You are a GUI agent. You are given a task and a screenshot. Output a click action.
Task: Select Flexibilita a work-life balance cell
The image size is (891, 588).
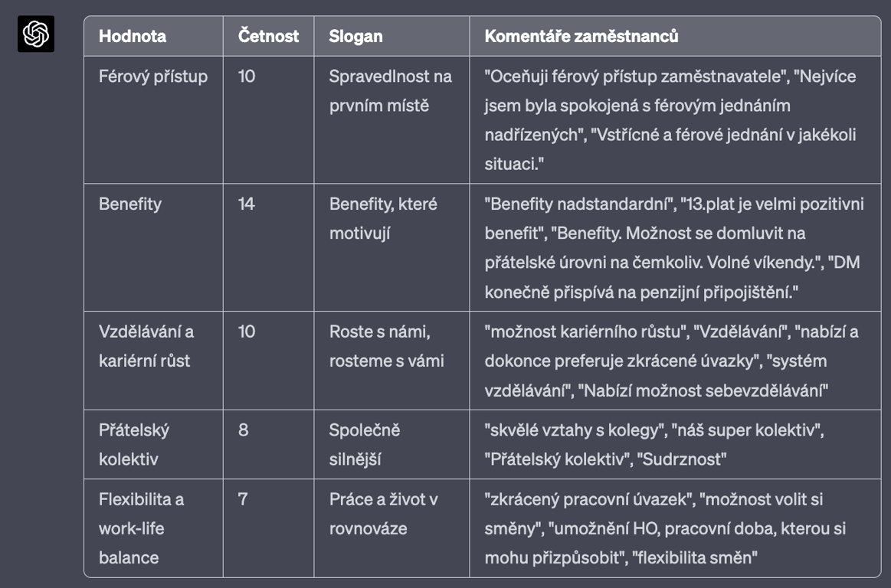(x=141, y=528)
